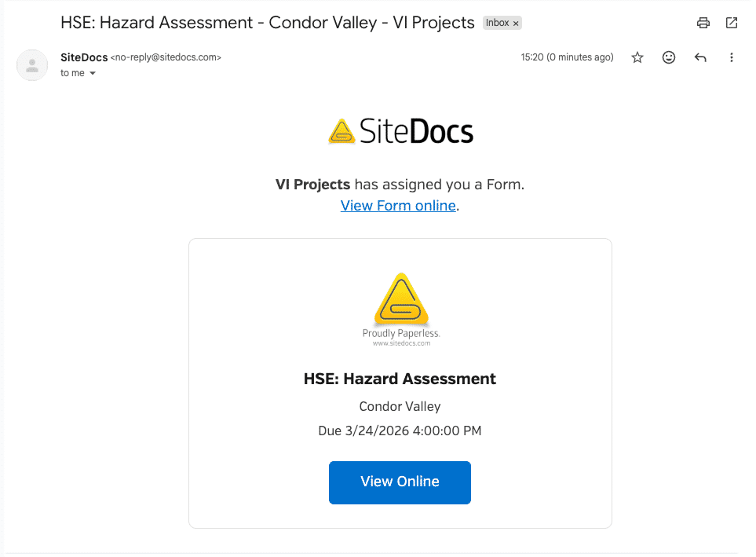The image size is (756, 557).
Task: Click the HSE: Hazard Assessment heading
Action: [400, 379]
